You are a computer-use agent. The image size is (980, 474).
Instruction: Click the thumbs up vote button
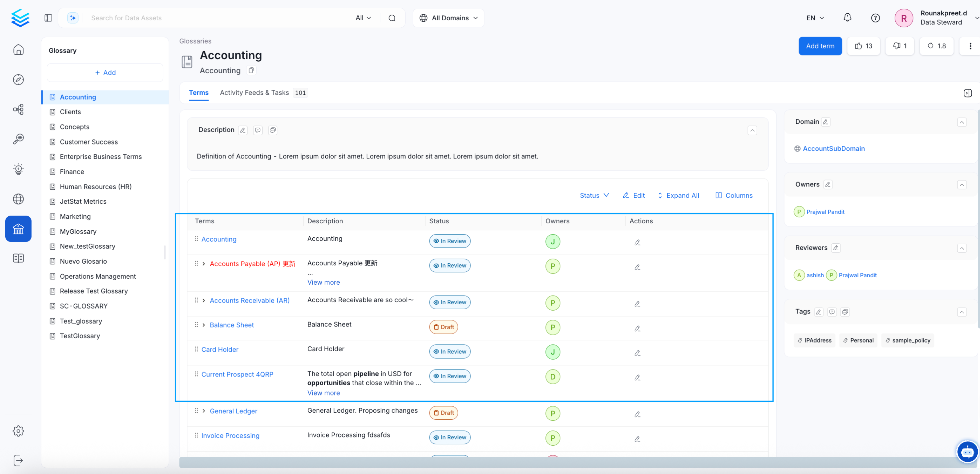[x=863, y=46]
